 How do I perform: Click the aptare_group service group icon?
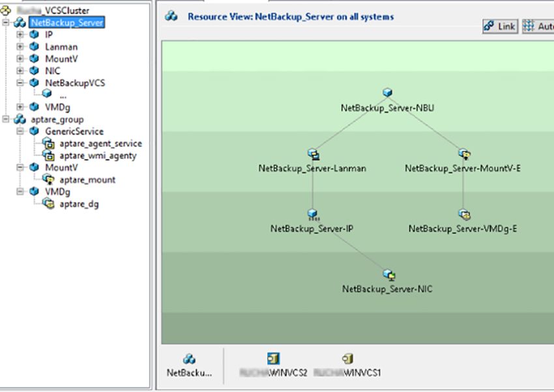(20, 119)
